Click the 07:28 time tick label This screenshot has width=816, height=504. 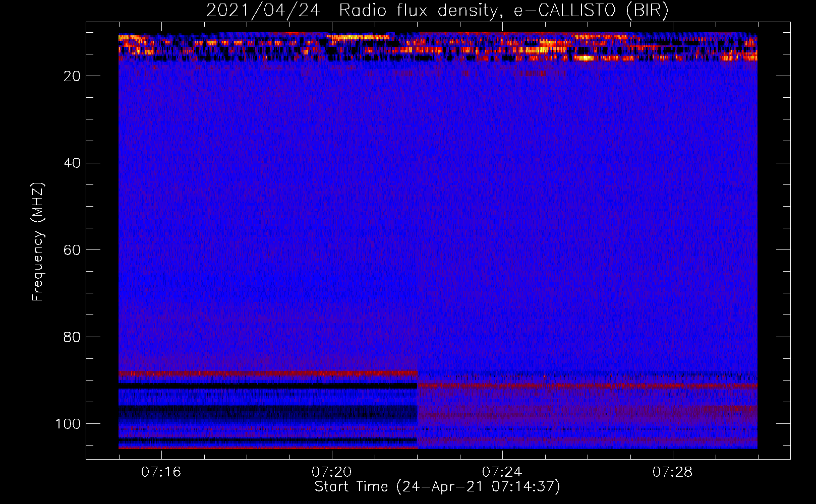click(x=673, y=472)
